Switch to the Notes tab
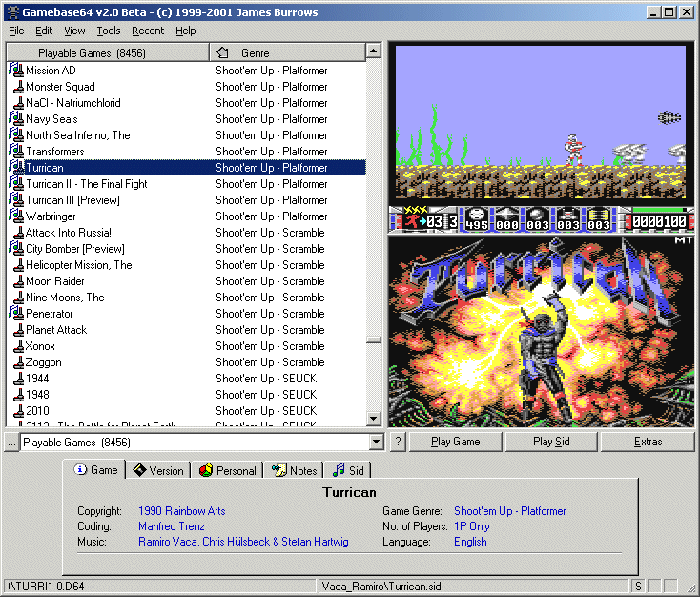This screenshot has width=700, height=597. tap(294, 470)
